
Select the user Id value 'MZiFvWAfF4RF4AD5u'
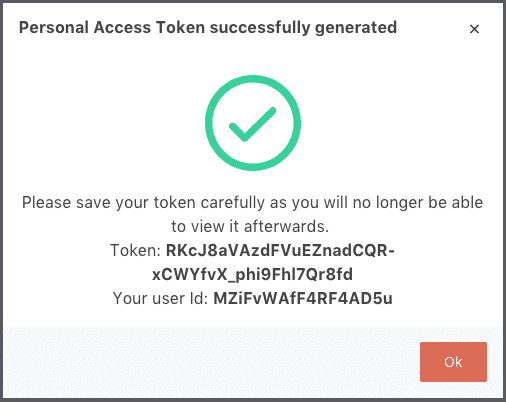pyautogui.click(x=303, y=298)
